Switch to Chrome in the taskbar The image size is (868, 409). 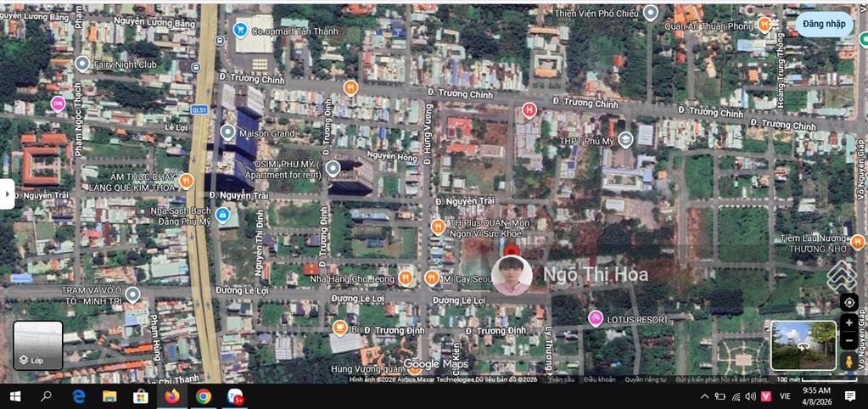204,396
